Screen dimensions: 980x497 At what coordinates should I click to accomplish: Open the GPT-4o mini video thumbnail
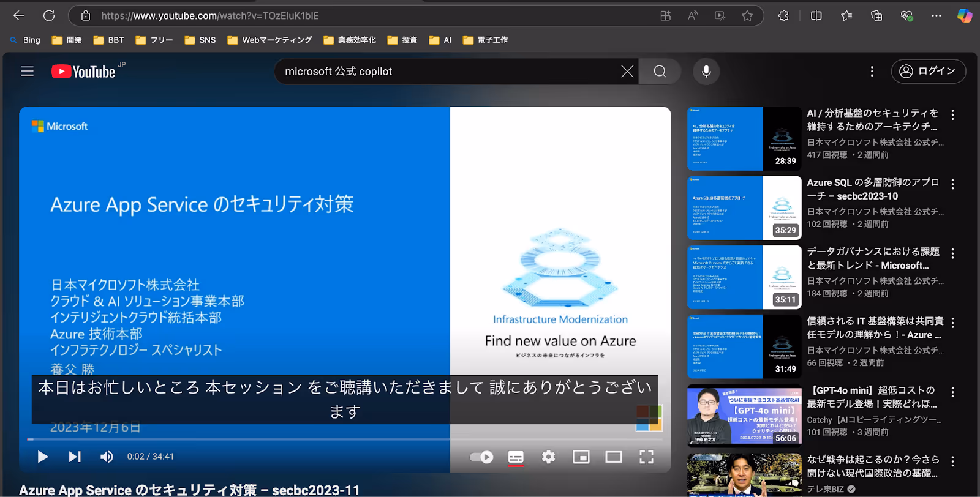point(744,416)
